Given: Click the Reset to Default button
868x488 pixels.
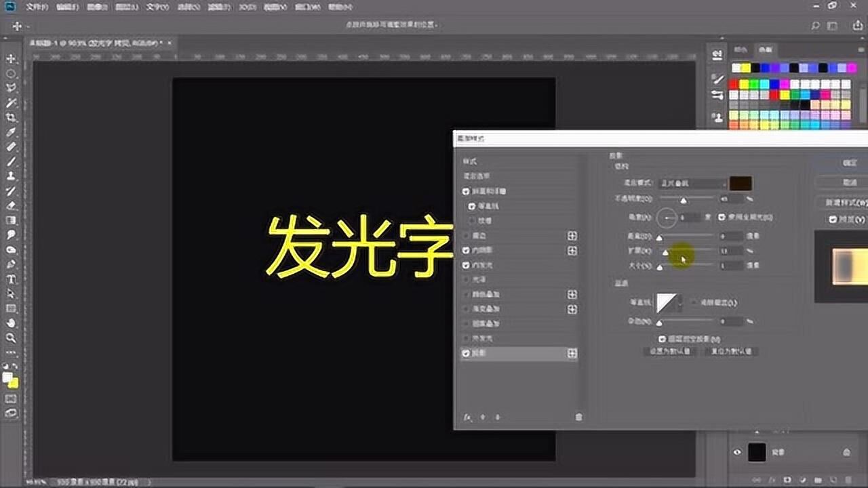Looking at the screenshot, I should (x=730, y=352).
